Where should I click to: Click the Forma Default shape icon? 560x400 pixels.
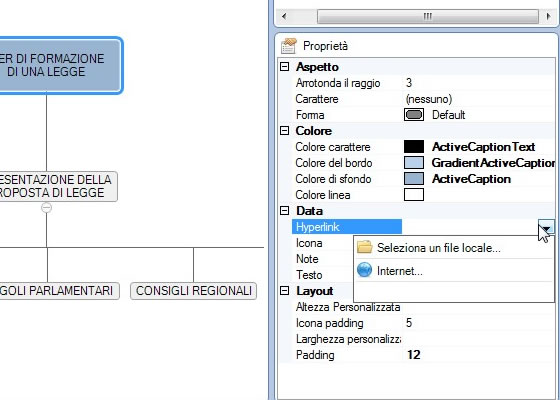(414, 115)
